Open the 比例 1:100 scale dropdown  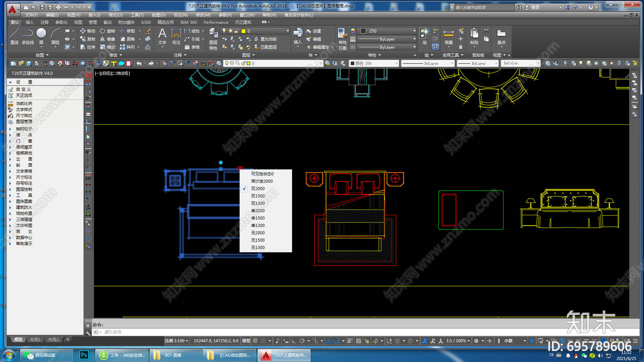click(176, 341)
